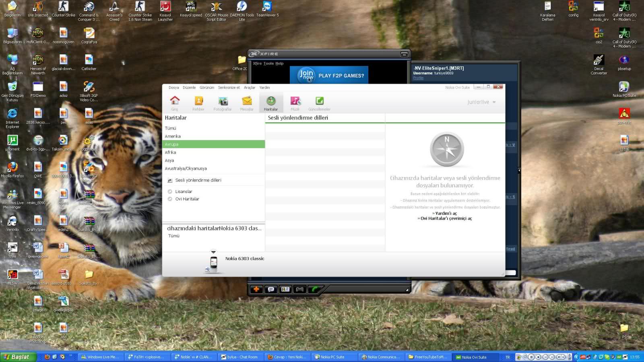Open Heroes of Newerth desktop icon
Viewport: 644px width, 362px height.
tap(38, 64)
